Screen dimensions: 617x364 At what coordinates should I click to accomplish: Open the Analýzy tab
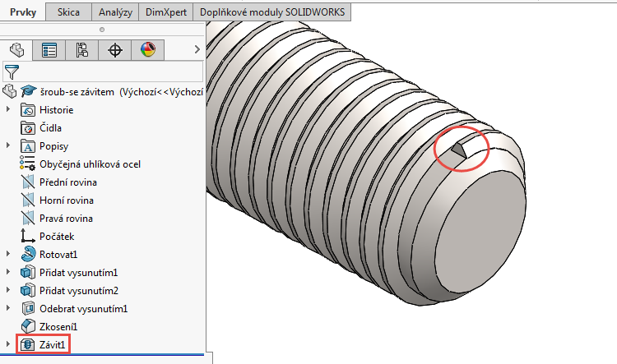pyautogui.click(x=115, y=12)
